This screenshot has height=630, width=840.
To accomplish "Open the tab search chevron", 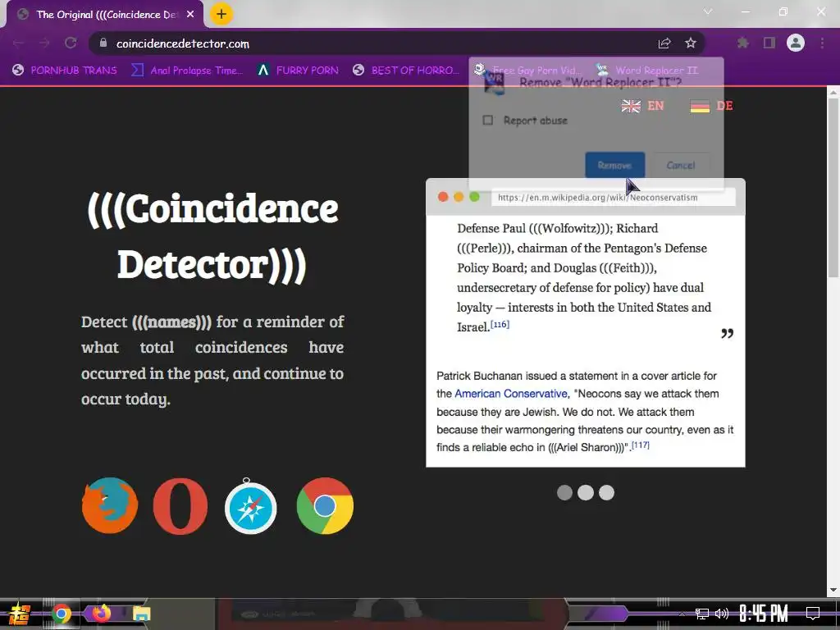I will pos(708,11).
